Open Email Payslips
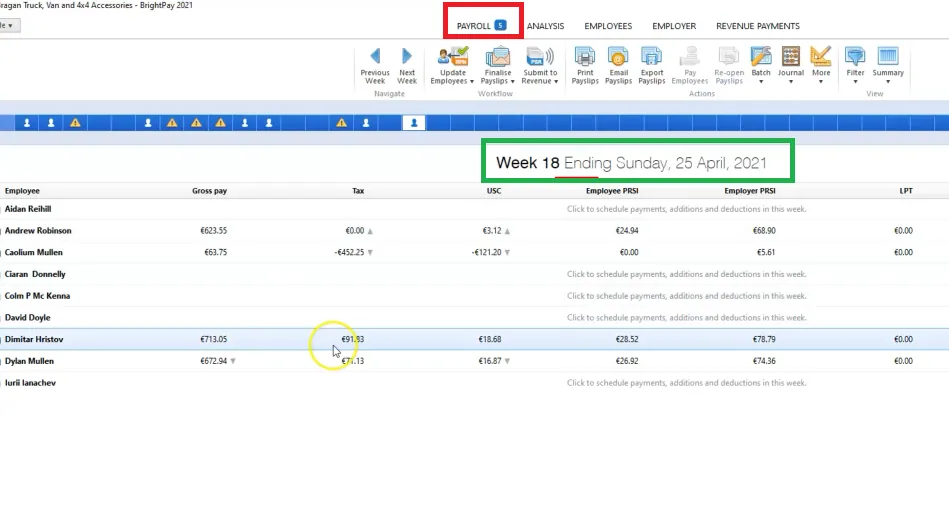This screenshot has width=949, height=532. coord(618,65)
